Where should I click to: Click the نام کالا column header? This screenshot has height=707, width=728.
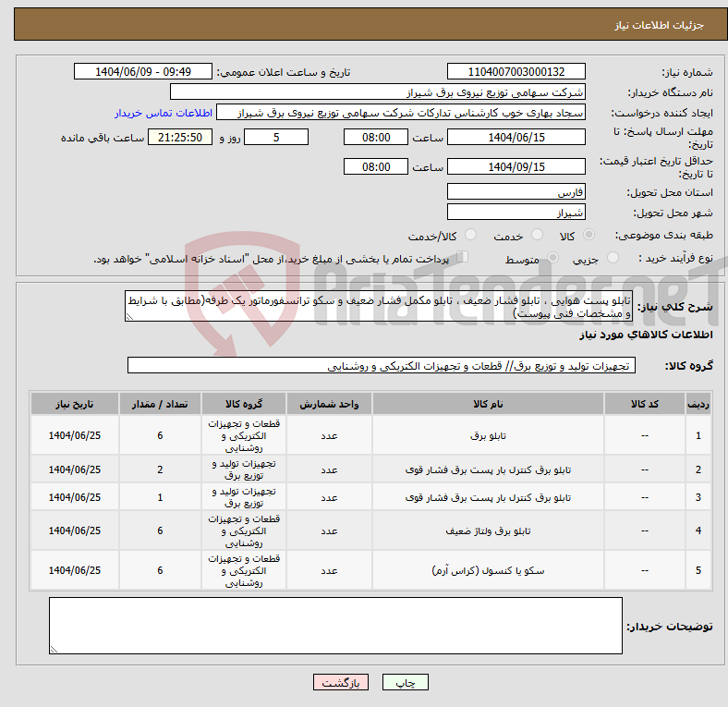[488, 404]
